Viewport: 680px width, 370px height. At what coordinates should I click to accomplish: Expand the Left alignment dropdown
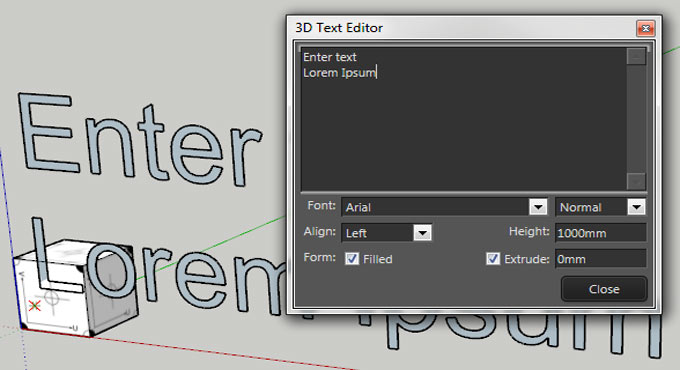(422, 233)
